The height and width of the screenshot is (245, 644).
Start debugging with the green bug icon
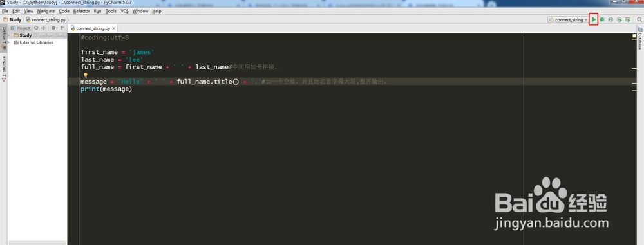[x=602, y=19]
